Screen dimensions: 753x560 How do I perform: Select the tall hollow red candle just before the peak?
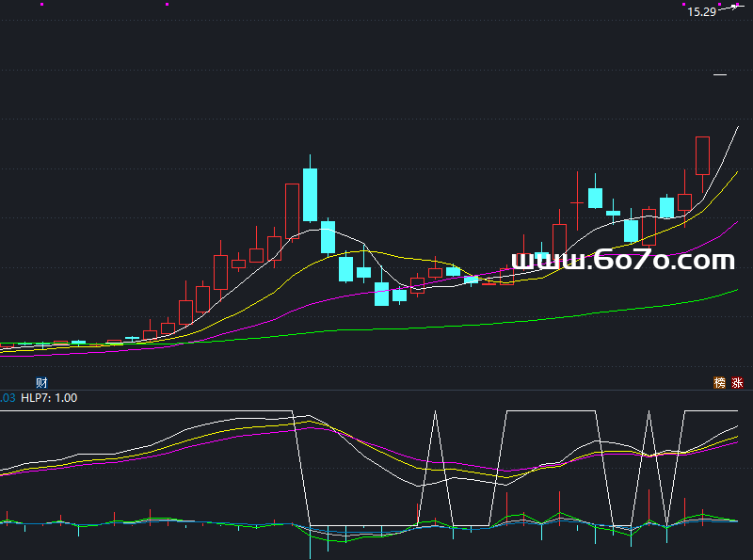coord(292,211)
